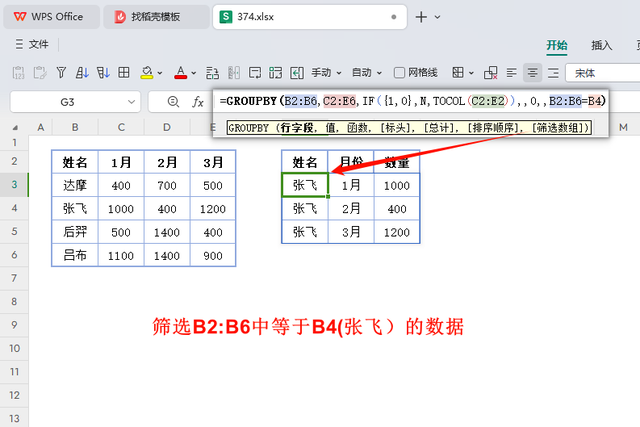The image size is (640, 427).
Task: Select the 姓名 header in result table
Action: [305, 162]
